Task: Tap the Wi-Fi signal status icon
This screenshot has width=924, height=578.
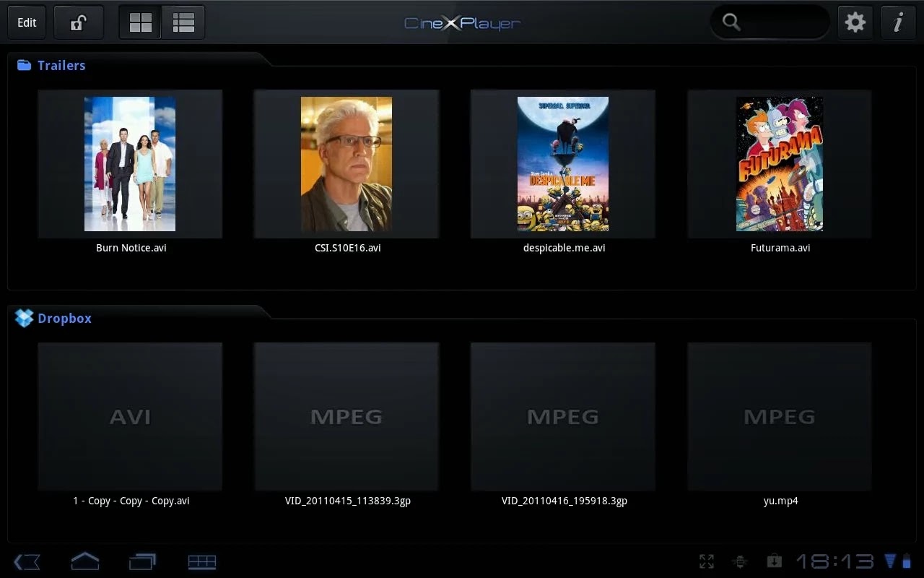Action: 890,561
